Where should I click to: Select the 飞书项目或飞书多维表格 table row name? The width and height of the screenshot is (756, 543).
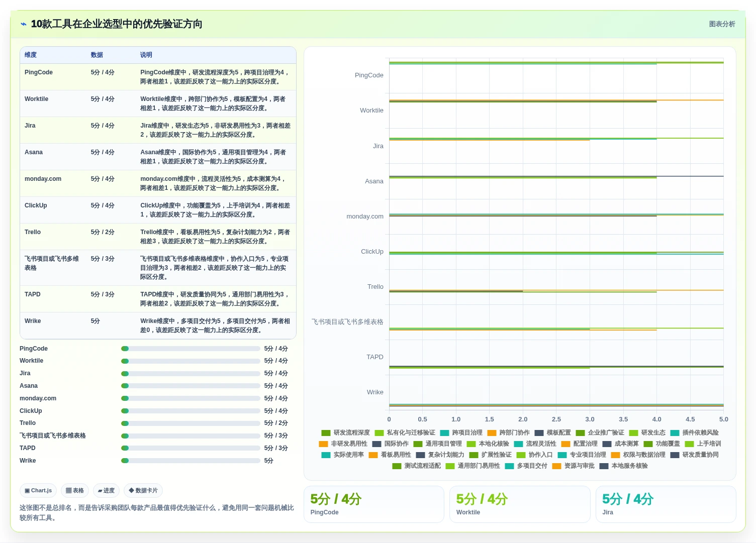click(52, 263)
